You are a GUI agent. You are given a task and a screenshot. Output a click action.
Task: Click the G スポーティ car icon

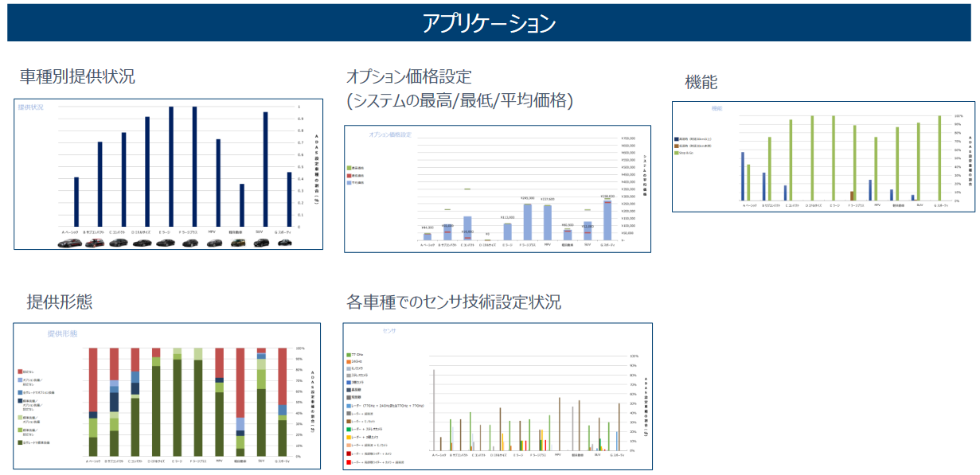click(x=286, y=243)
